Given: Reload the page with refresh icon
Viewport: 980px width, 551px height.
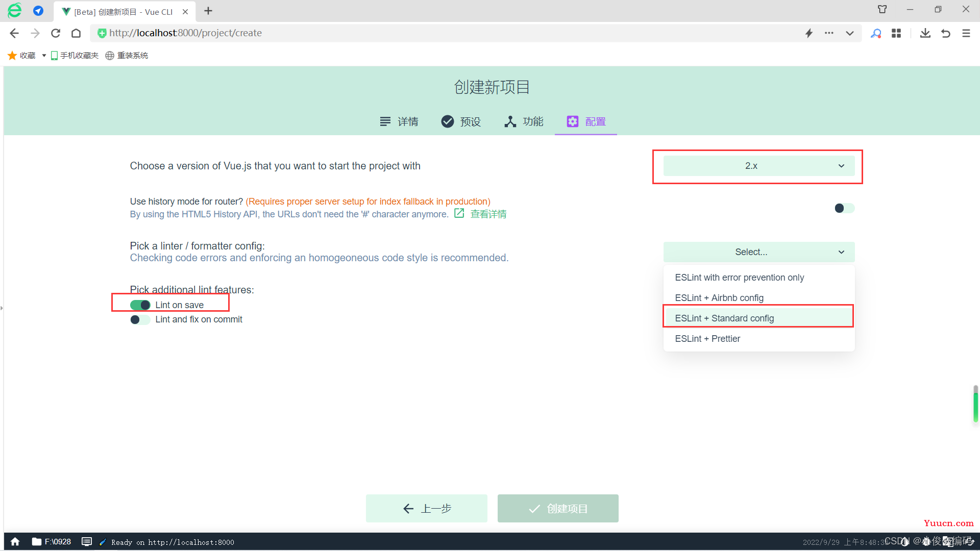Looking at the screenshot, I should [56, 33].
